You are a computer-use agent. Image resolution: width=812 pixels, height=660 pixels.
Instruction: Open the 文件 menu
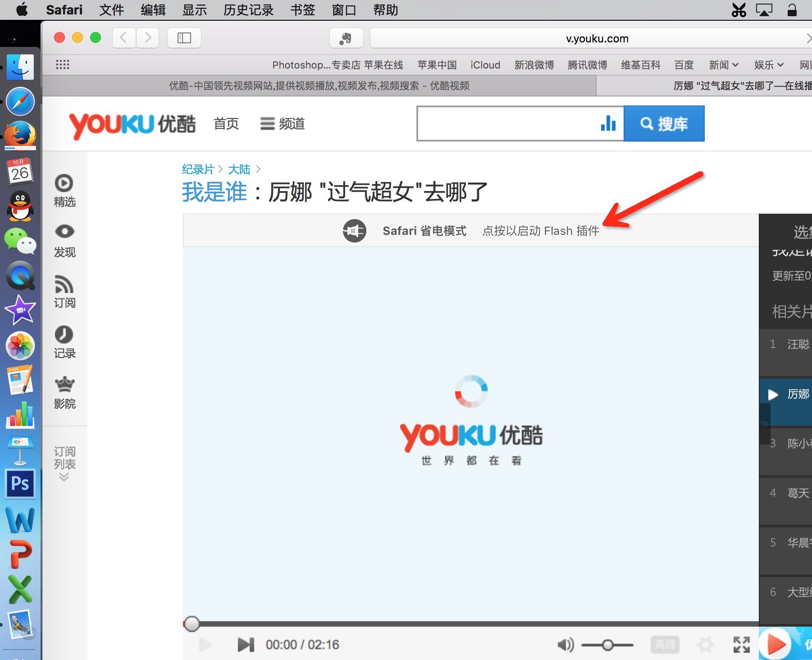pyautogui.click(x=111, y=10)
